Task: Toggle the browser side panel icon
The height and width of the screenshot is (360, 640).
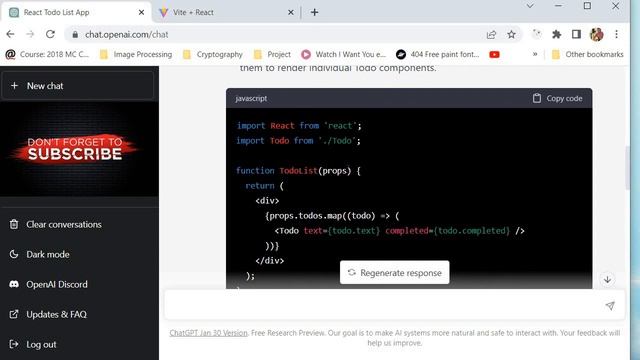Action: click(x=576, y=35)
